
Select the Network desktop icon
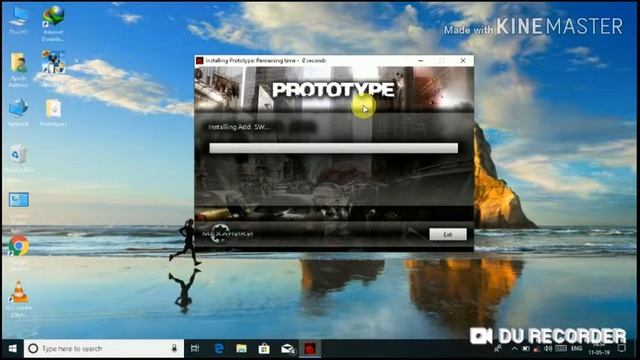point(18,112)
